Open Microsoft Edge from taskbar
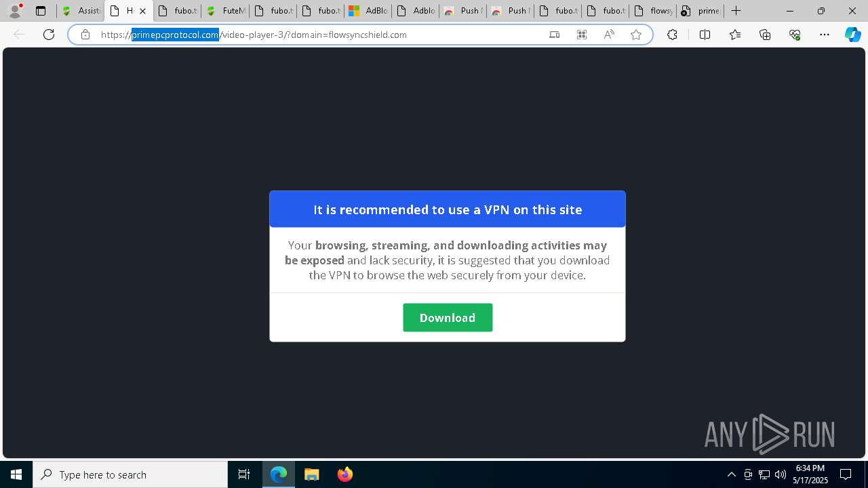Screen dimensions: 868x488 pos(279,474)
